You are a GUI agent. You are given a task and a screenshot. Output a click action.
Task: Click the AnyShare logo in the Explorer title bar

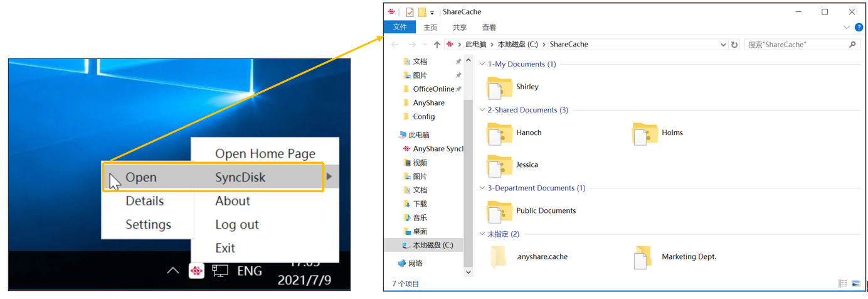[x=391, y=11]
